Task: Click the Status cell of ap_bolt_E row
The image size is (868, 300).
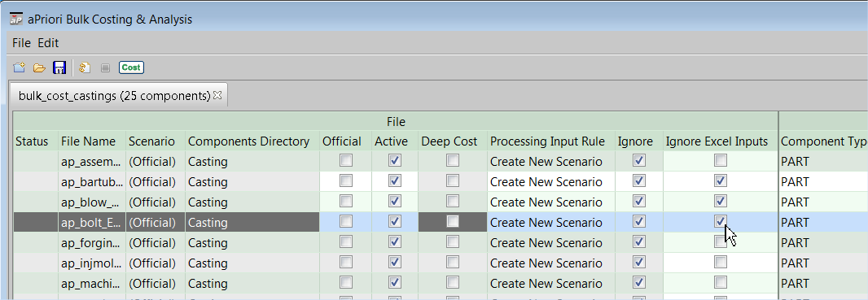Action: click(x=36, y=222)
